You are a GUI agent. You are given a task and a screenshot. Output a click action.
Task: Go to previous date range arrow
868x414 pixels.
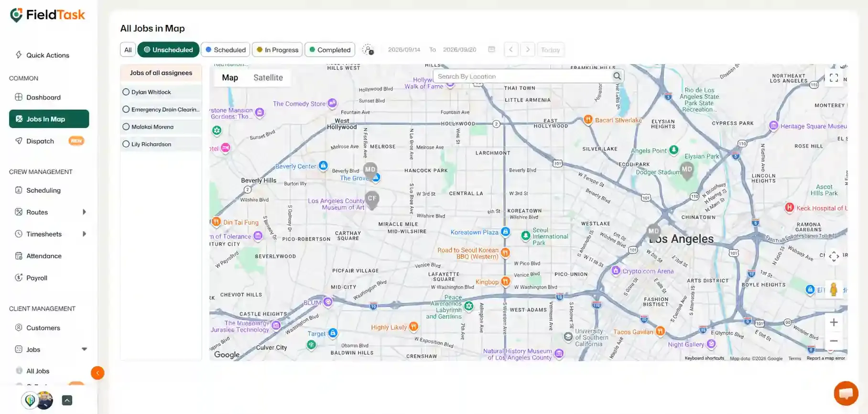pos(511,49)
